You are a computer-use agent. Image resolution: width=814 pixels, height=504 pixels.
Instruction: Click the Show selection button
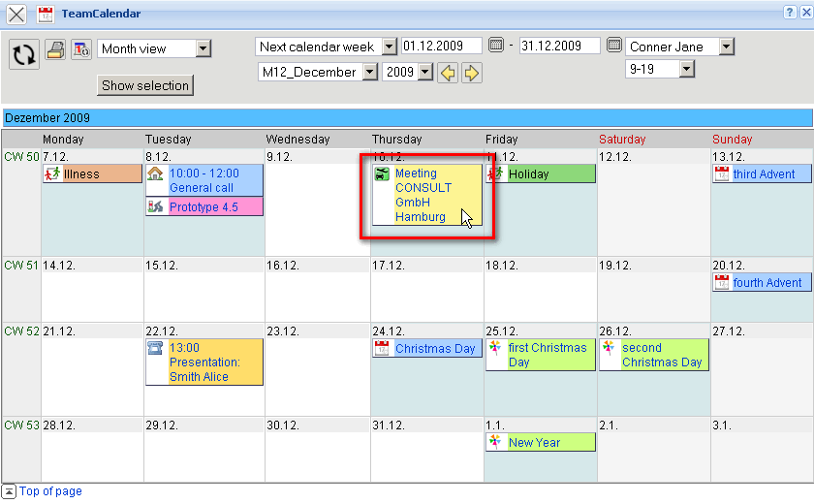pos(145,85)
